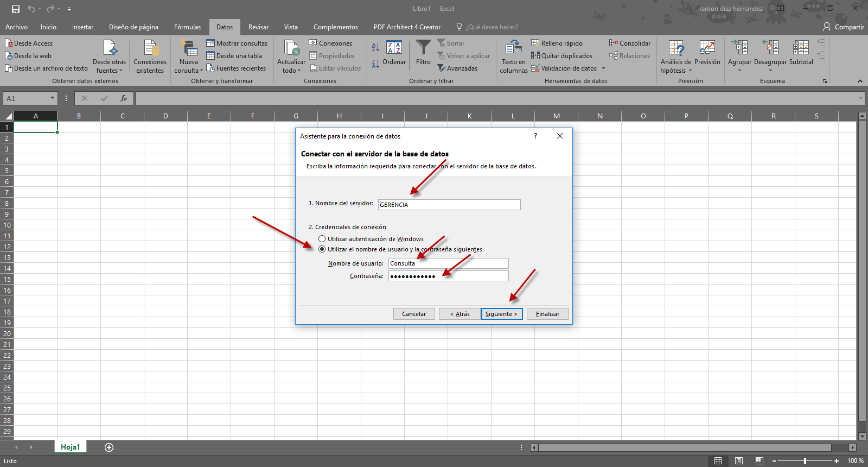Open the Conexiones ribbon button

(330, 43)
